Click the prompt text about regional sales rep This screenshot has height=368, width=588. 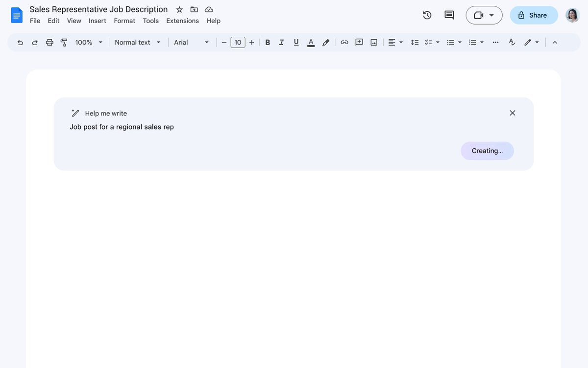[x=122, y=127]
